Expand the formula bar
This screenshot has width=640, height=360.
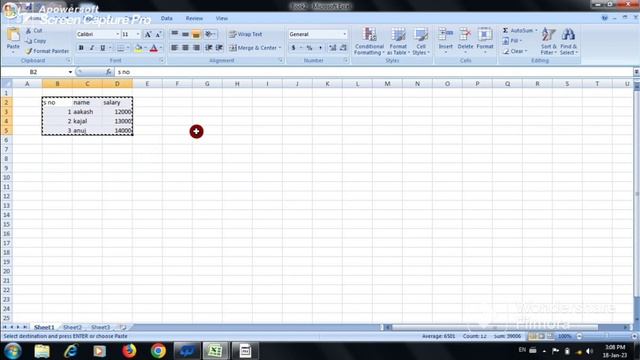click(x=636, y=72)
